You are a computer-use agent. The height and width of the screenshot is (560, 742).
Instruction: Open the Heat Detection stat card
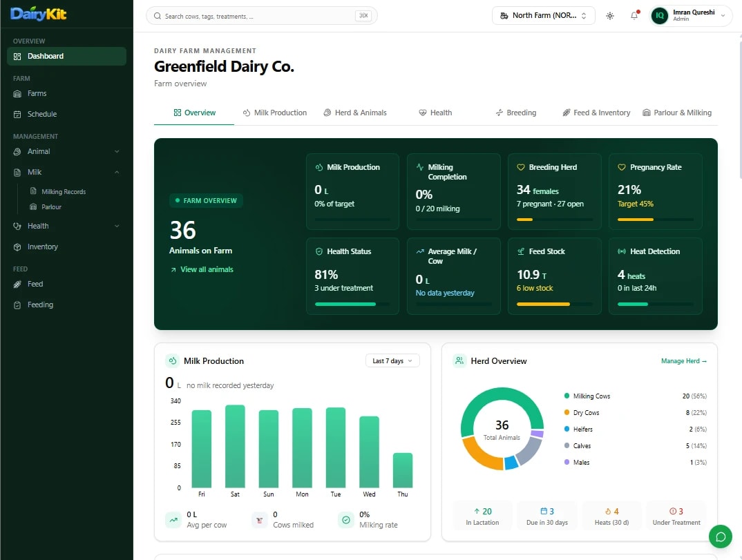pyautogui.click(x=656, y=276)
